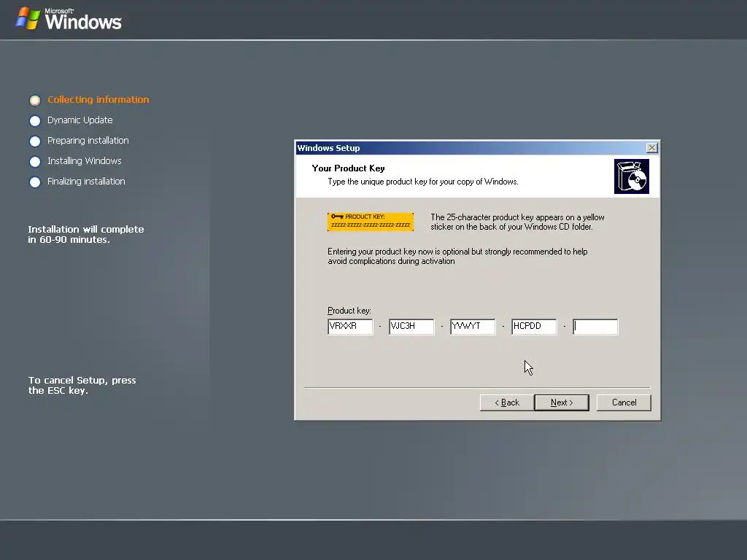The width and height of the screenshot is (747, 560).
Task: Click the 'Your Product Key' heading
Action: pyautogui.click(x=348, y=168)
